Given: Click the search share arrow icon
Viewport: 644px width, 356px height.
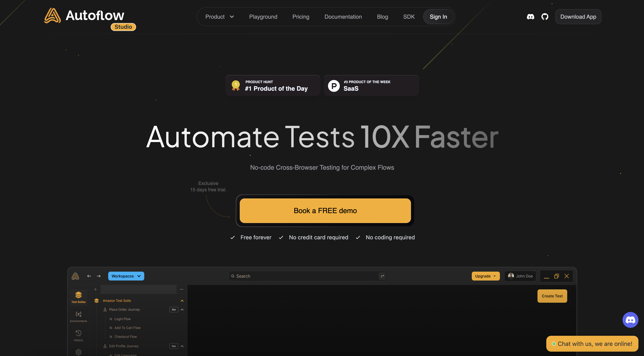Looking at the screenshot, I should (x=382, y=276).
